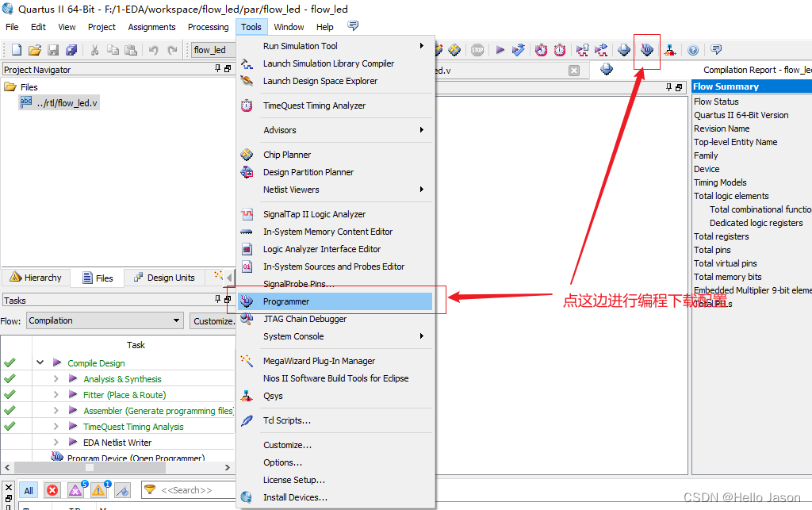Expand the TimeQuest Timing Analysis task
The height and width of the screenshot is (510, 812).
56,427
